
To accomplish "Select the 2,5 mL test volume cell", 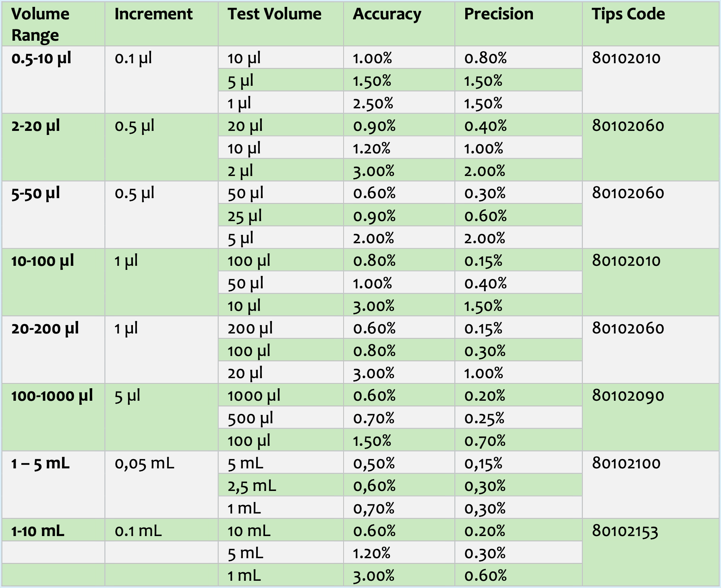I will pos(281,485).
